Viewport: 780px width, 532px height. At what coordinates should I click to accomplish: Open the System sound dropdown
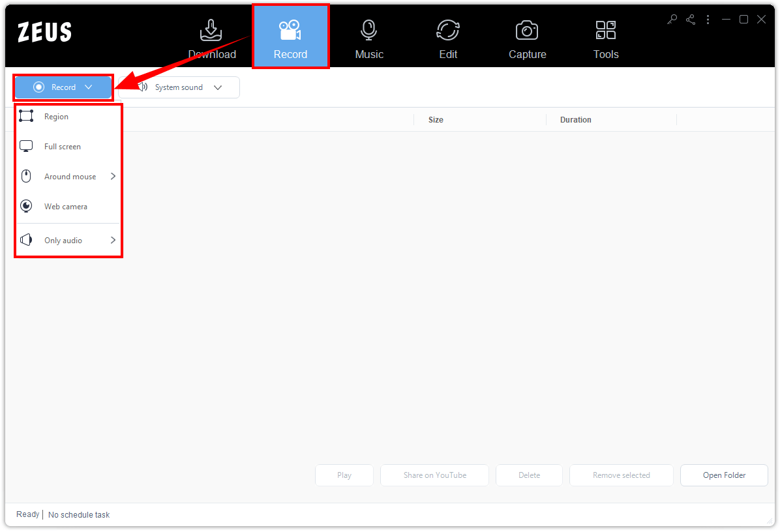pyautogui.click(x=179, y=87)
